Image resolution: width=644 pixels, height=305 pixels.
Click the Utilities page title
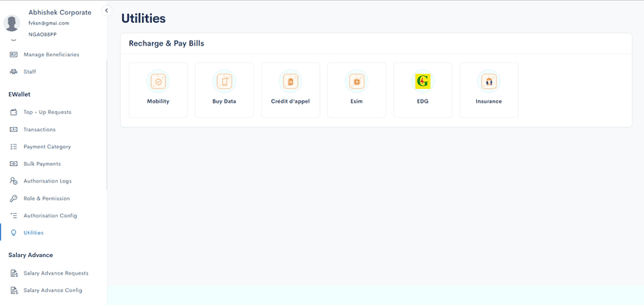click(x=144, y=18)
